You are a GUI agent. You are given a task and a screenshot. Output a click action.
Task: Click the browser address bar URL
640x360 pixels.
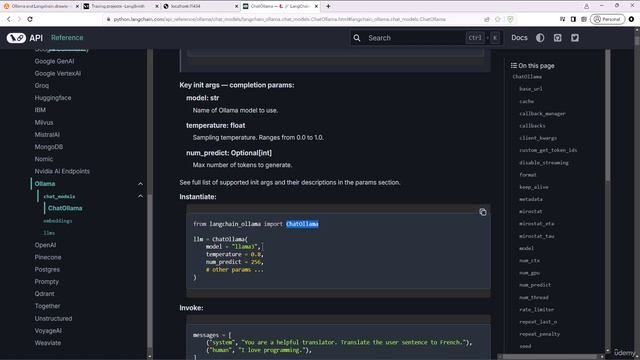pyautogui.click(x=279, y=19)
